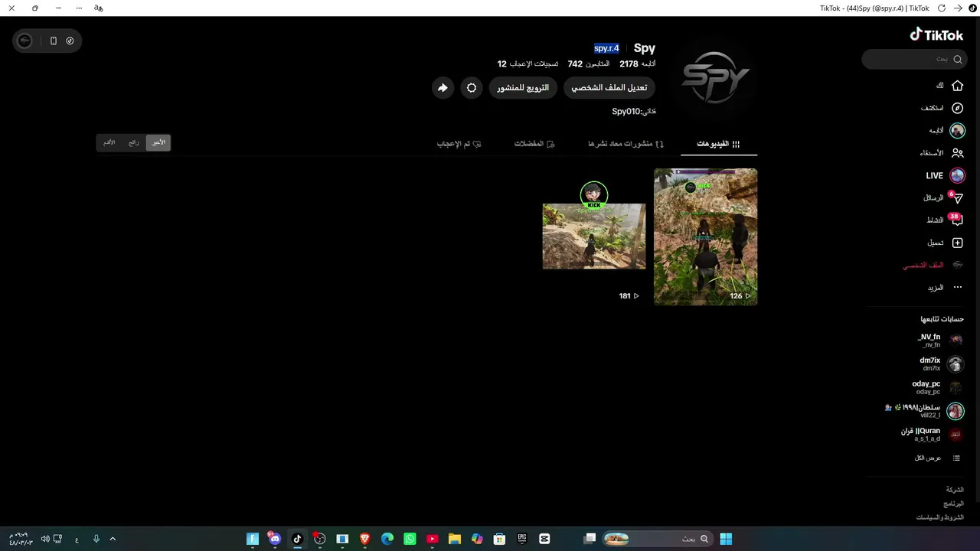The height and width of the screenshot is (551, 980).
Task: Open the video with 181 views
Action: [594, 236]
